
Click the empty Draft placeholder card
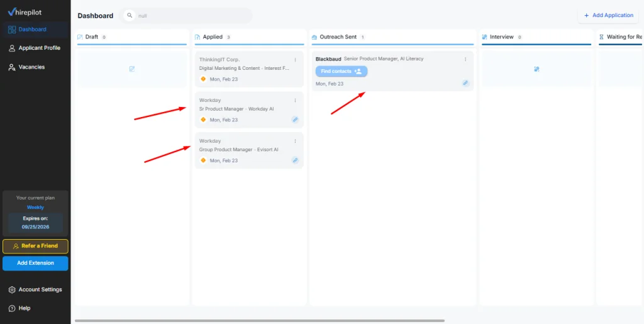point(132,69)
